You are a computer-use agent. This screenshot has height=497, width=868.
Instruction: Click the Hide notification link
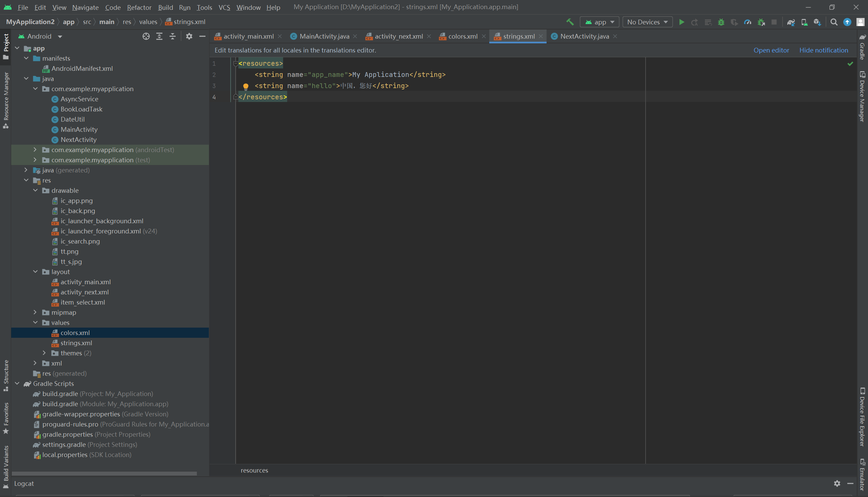click(823, 50)
